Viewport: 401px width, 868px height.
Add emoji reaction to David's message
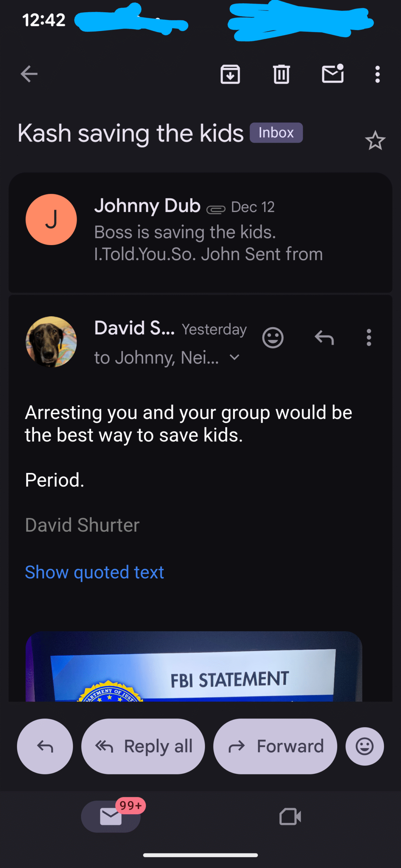273,338
